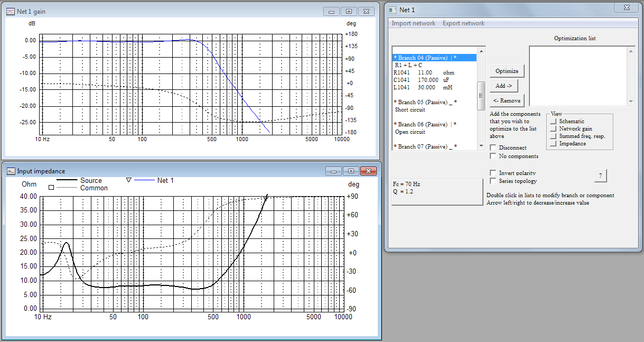Click the Optimize button
644x342 pixels.
coord(507,71)
